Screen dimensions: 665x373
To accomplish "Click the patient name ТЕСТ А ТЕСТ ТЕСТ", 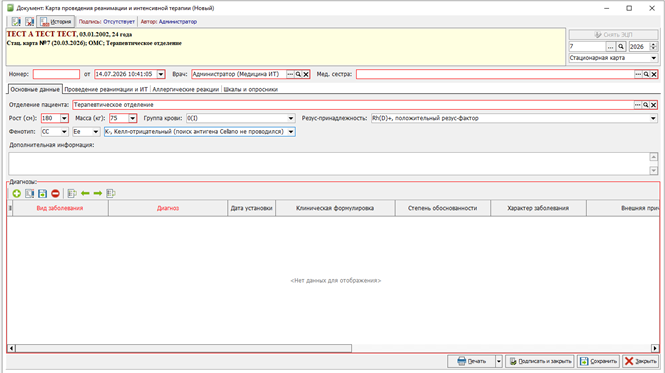I will (42, 34).
